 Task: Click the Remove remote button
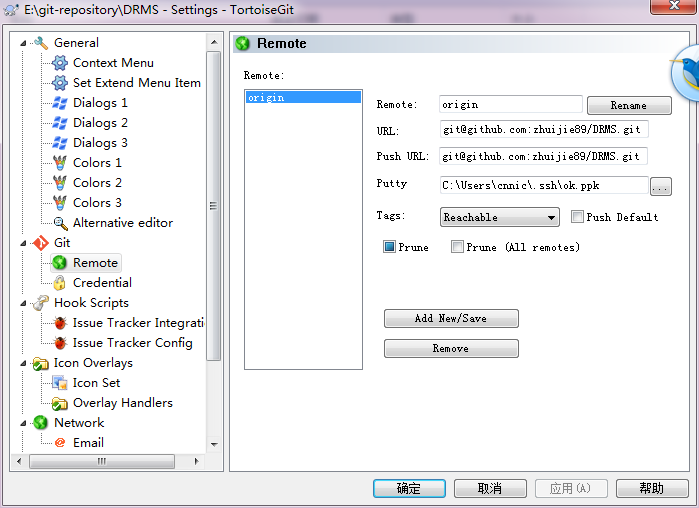click(451, 348)
